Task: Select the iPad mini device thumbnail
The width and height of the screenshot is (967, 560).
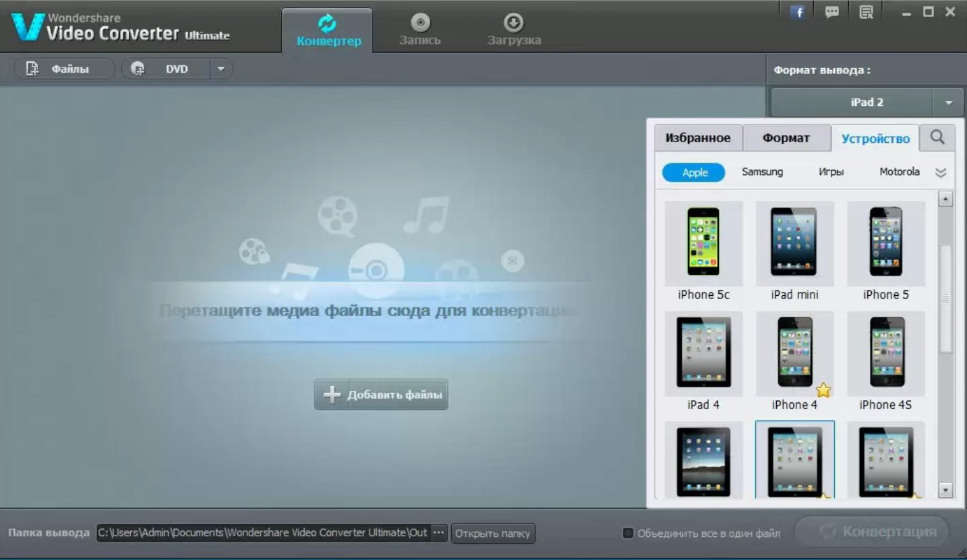Action: click(x=794, y=243)
